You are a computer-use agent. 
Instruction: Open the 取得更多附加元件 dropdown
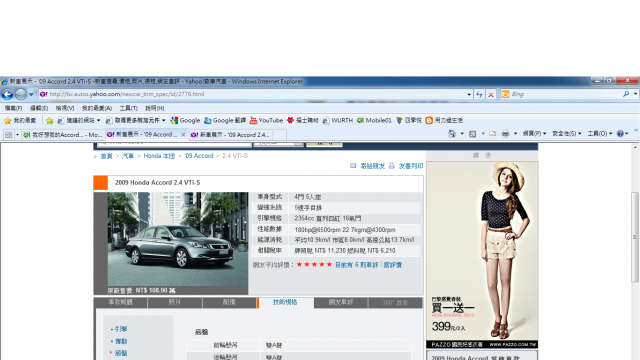pos(136,120)
